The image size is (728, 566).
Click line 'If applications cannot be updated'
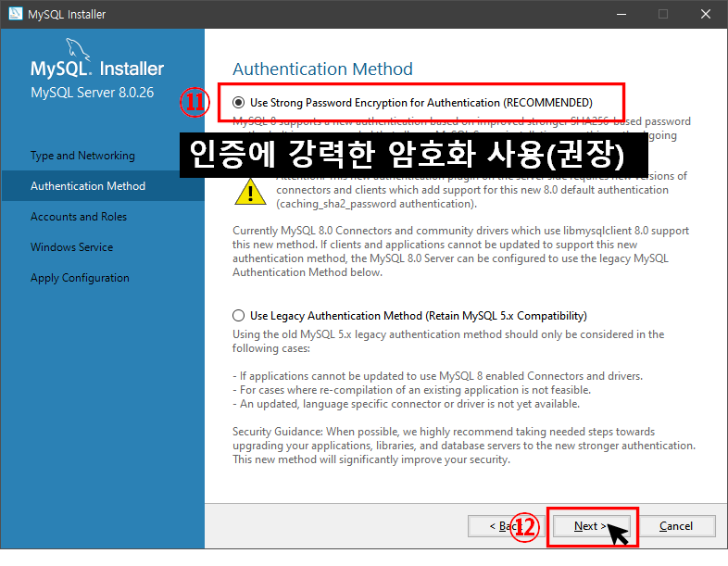point(438,376)
